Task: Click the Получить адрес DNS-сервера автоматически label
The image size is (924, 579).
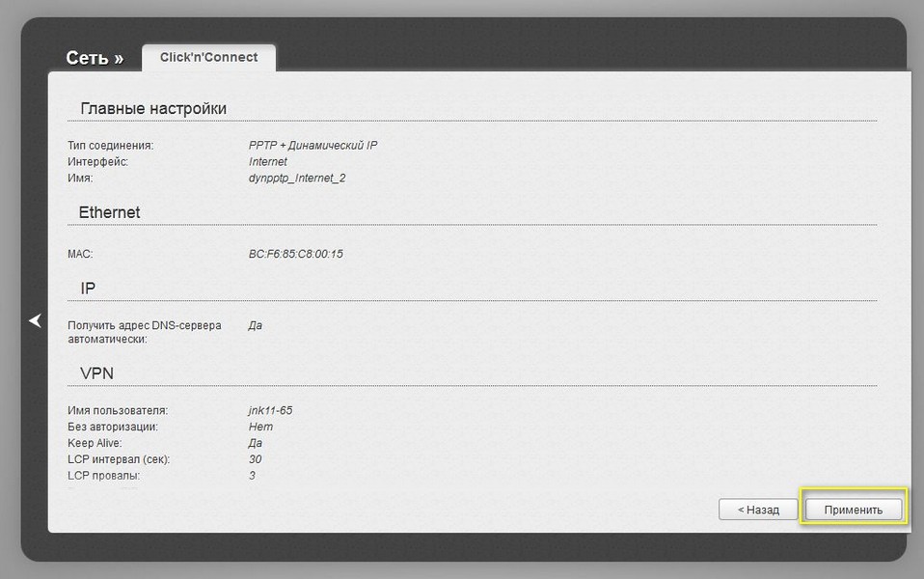Action: (145, 332)
